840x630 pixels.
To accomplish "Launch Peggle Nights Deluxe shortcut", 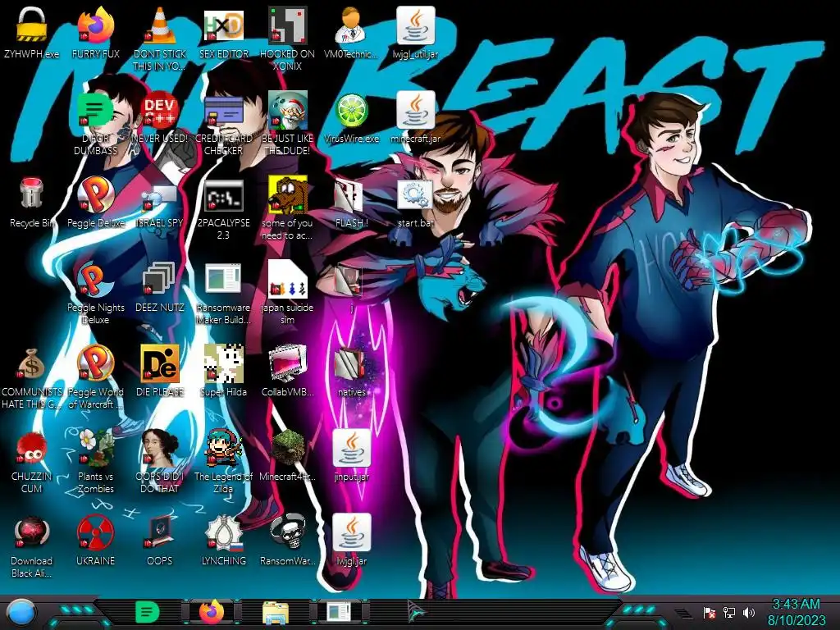I will pyautogui.click(x=95, y=279).
